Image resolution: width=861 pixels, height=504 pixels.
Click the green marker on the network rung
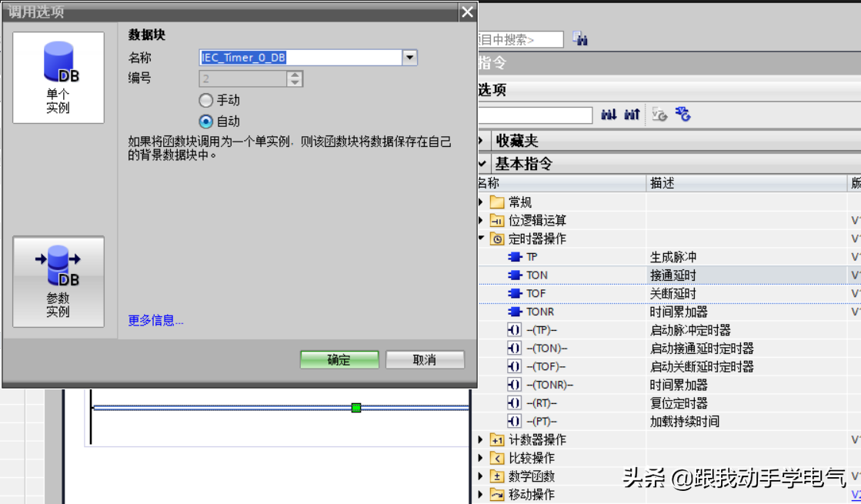355,407
